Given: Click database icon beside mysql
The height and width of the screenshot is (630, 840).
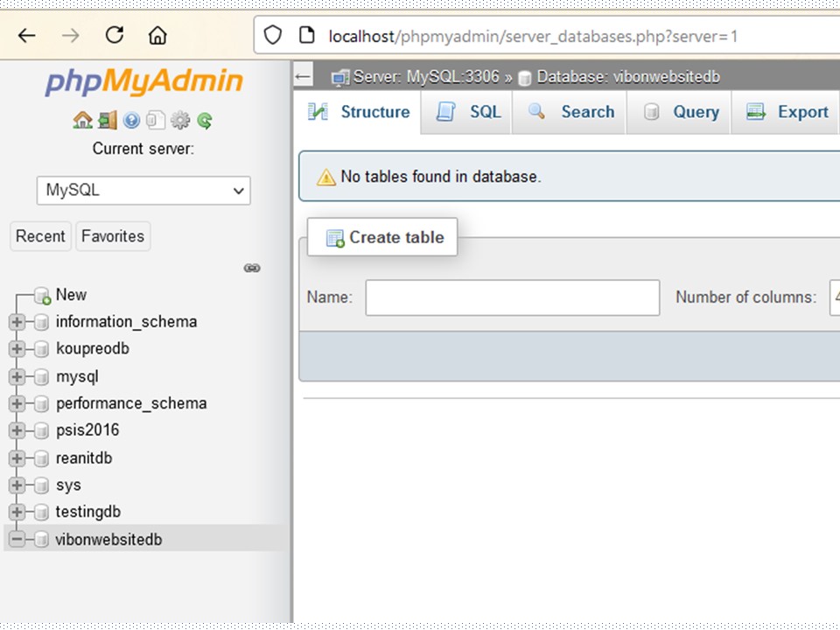Looking at the screenshot, I should 41,377.
